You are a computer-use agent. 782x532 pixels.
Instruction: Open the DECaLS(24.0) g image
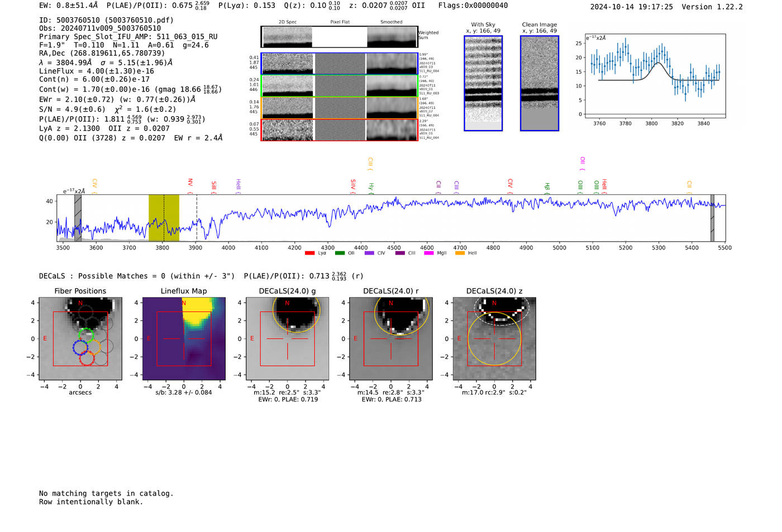(x=287, y=338)
